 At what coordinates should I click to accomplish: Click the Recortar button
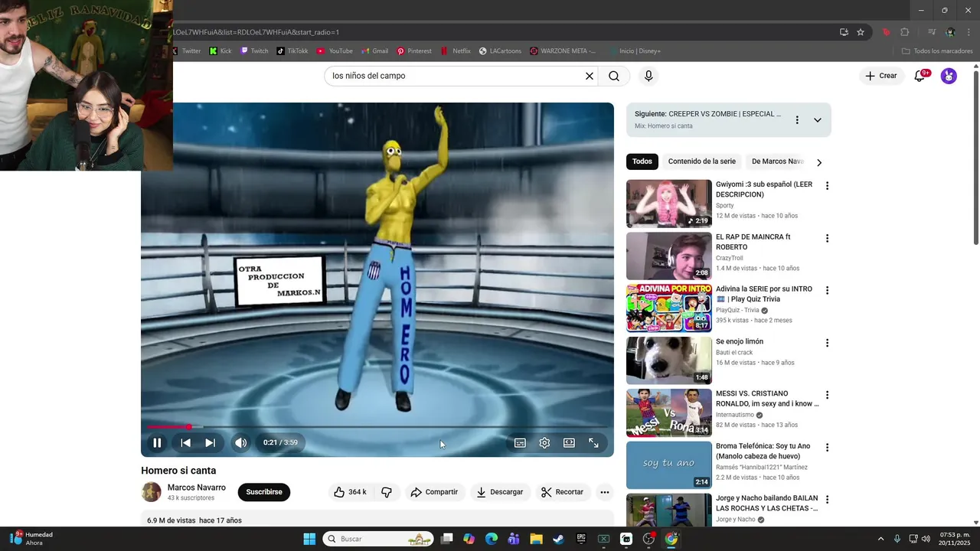pos(562,492)
